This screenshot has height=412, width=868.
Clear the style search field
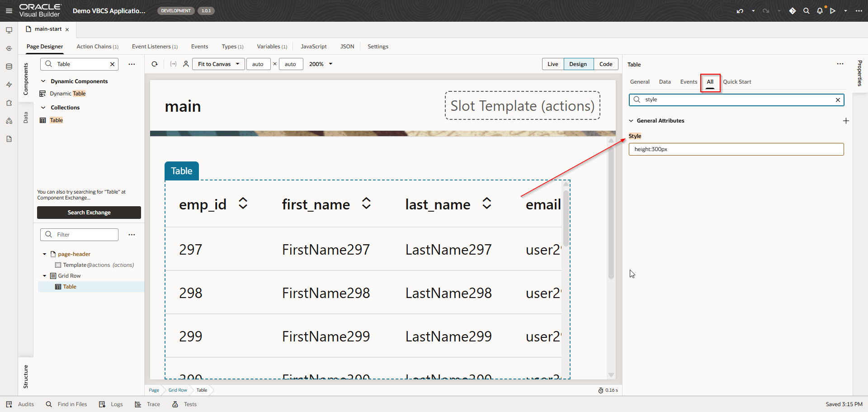[x=838, y=100]
